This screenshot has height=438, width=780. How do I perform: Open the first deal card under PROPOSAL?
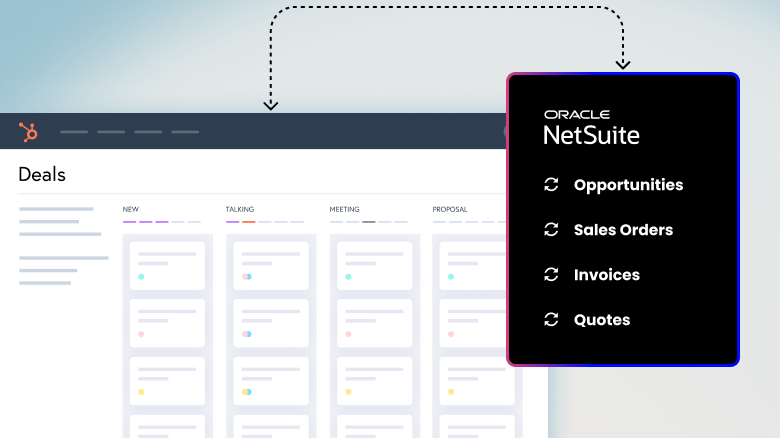click(x=473, y=266)
